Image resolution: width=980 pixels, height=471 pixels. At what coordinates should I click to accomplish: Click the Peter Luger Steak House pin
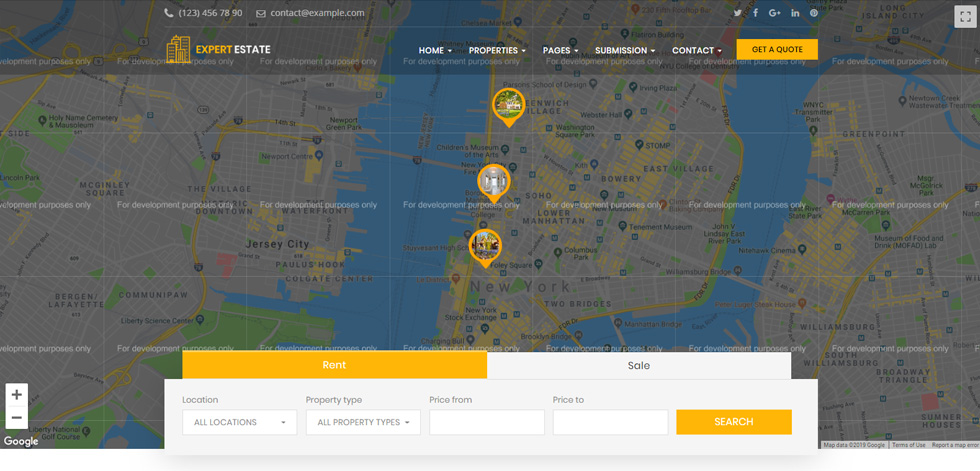click(x=802, y=303)
